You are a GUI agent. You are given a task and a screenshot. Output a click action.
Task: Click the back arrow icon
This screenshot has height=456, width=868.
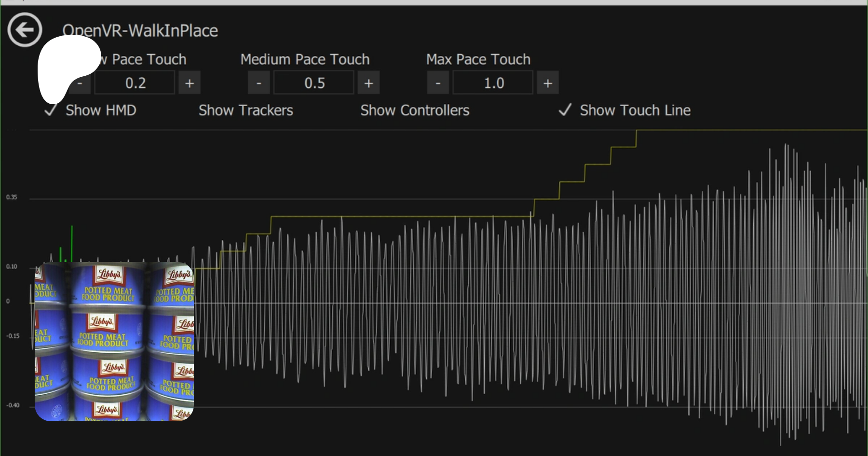25,30
